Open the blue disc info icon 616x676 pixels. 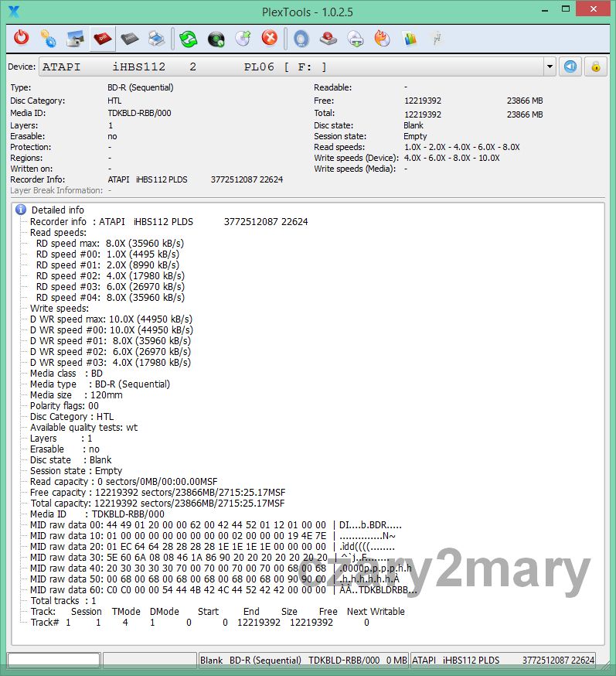301,39
